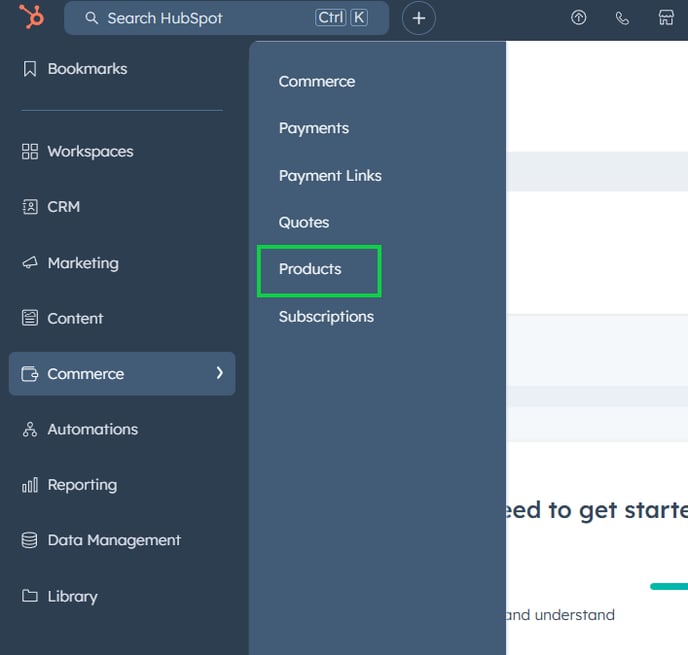Open the Content menu
Viewport: 688px width, 655px height.
tap(75, 319)
